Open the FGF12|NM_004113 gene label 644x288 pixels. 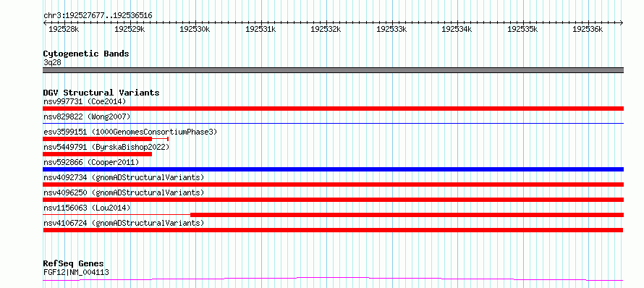click(x=76, y=272)
